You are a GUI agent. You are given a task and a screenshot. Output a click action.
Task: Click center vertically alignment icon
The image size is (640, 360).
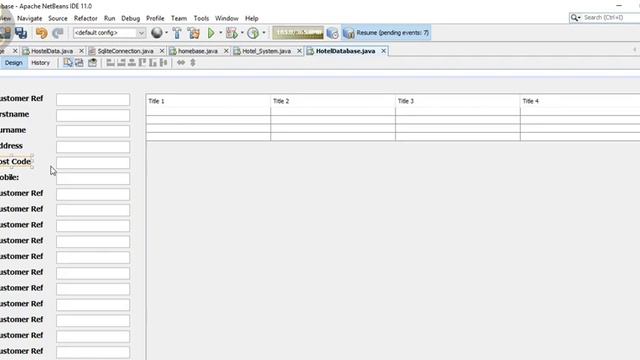click(x=164, y=62)
